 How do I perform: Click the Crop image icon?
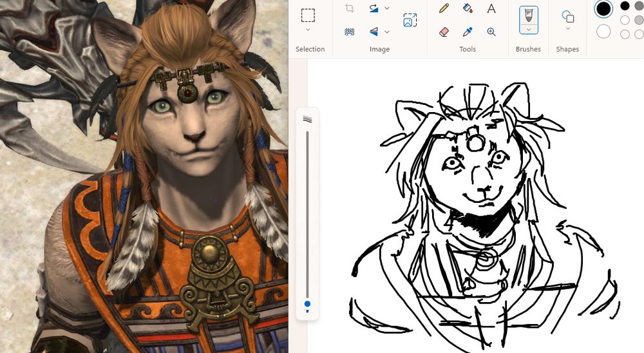tap(350, 8)
